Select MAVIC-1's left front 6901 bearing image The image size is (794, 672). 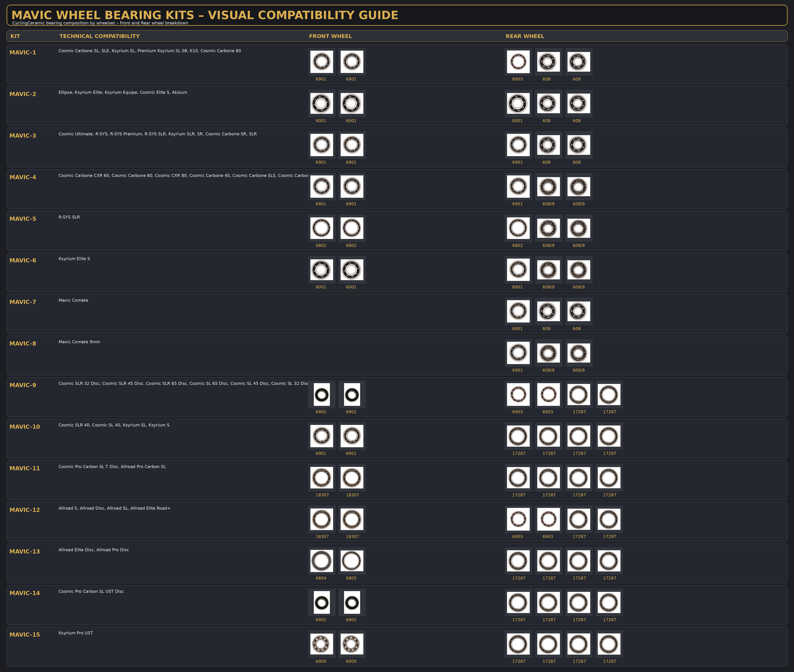click(322, 62)
